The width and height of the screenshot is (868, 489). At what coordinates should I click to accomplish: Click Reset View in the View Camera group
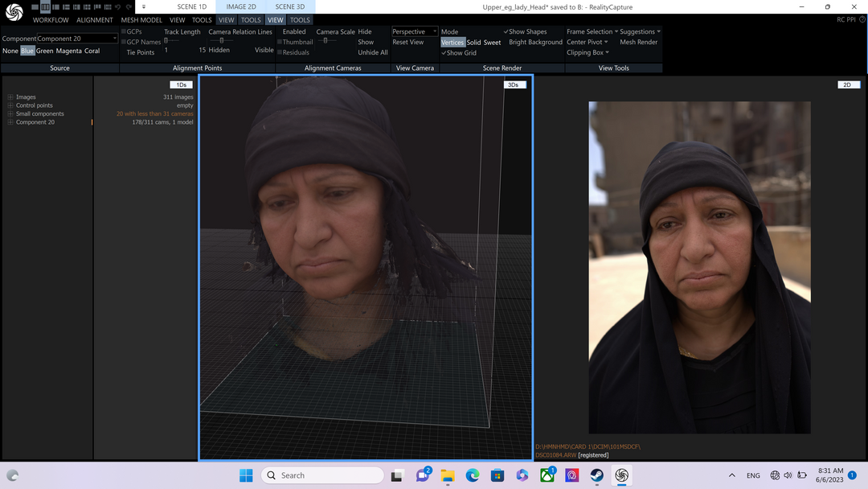coord(410,42)
